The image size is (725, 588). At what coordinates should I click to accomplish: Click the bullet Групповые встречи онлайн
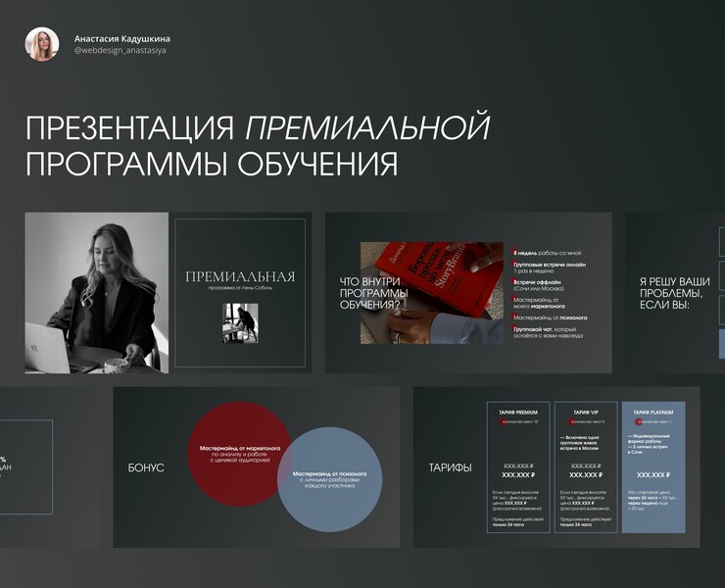click(549, 268)
